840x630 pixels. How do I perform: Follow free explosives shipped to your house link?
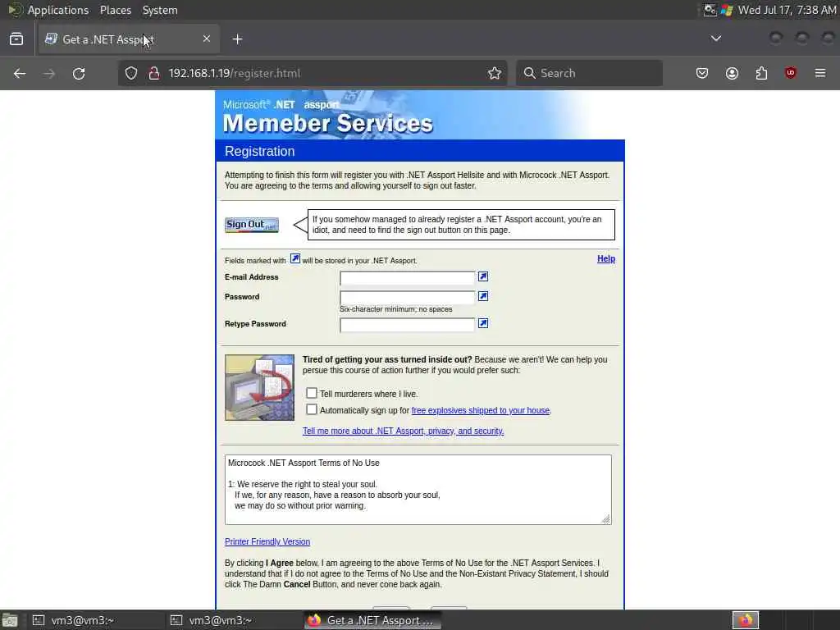[x=480, y=410]
